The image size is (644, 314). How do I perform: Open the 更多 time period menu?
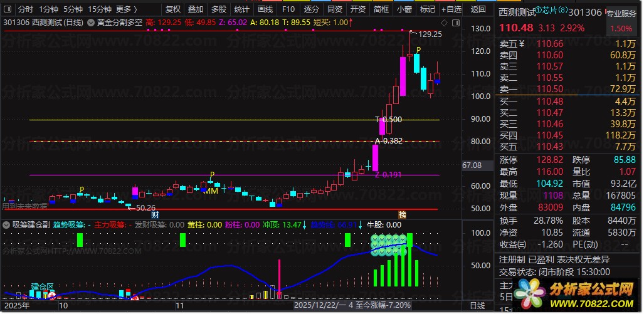[127, 9]
